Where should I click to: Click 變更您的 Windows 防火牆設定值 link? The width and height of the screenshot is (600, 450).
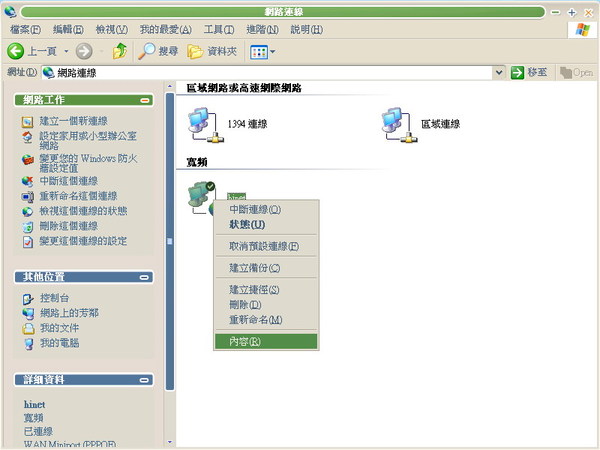tap(88, 163)
